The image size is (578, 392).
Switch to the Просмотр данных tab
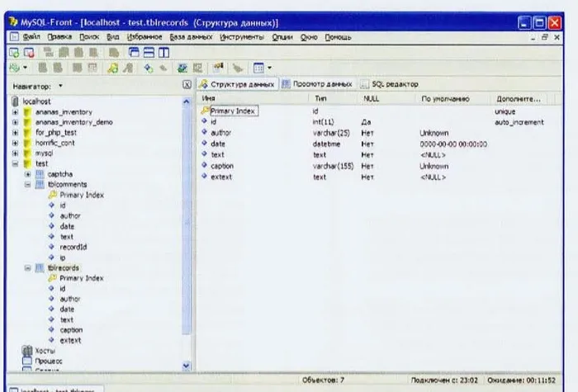coord(317,84)
